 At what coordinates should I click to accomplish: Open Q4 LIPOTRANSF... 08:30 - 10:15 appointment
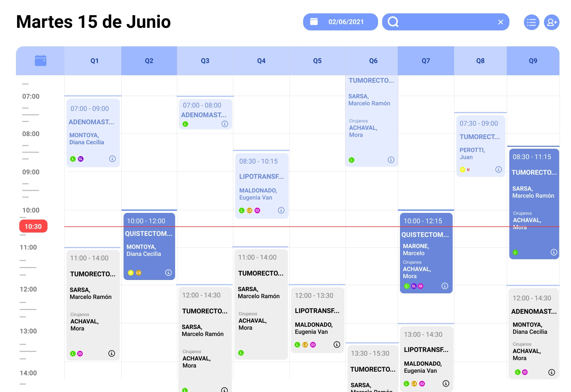tap(262, 186)
